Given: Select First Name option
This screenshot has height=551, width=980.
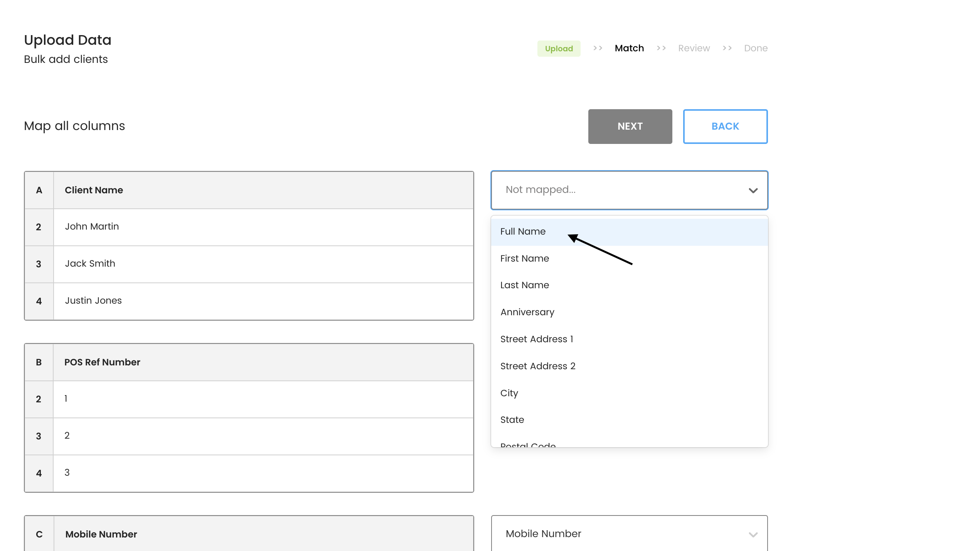Looking at the screenshot, I should [x=524, y=259].
